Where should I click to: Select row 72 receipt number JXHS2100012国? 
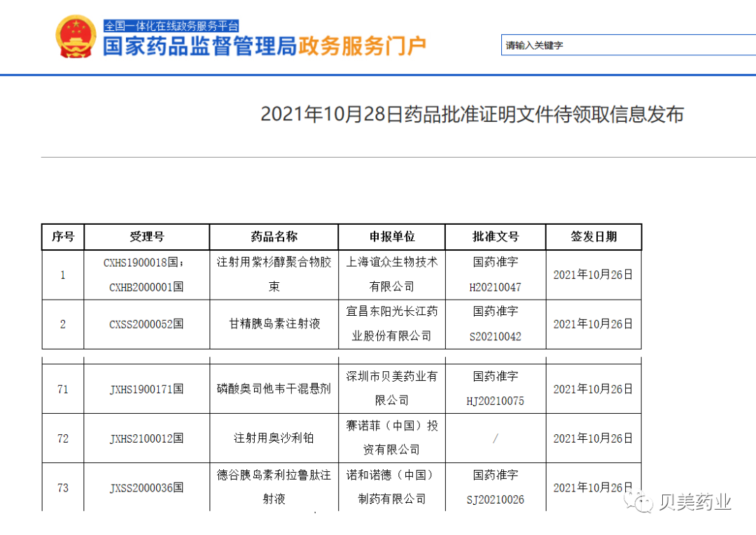(x=146, y=439)
